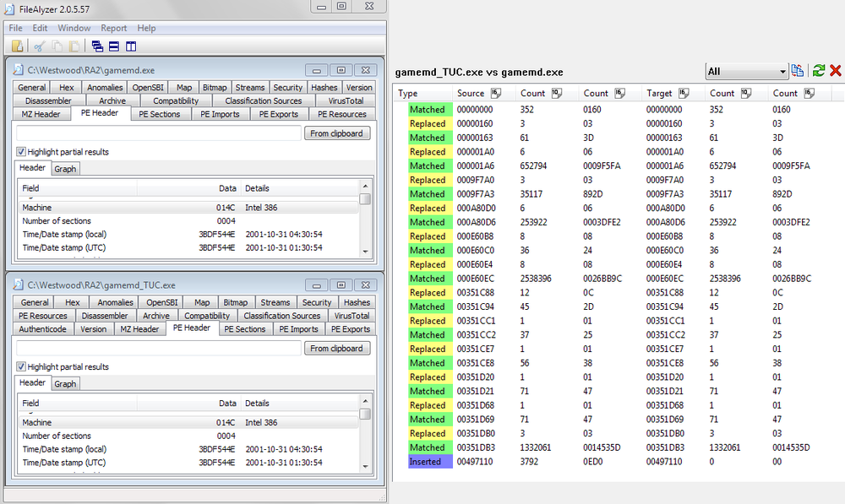Click scroll-down arrow in gamemd.exe header list
This screenshot has width=845, height=504.
point(365,252)
